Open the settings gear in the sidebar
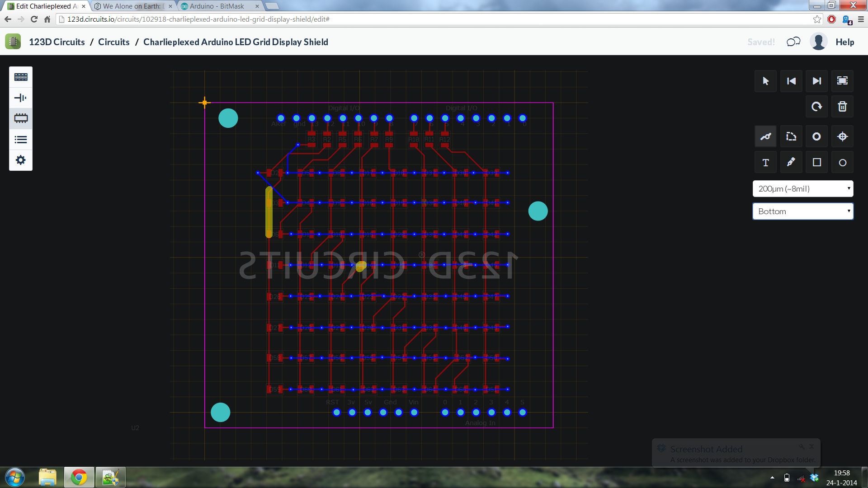Image resolution: width=868 pixels, height=488 pixels. [x=20, y=160]
